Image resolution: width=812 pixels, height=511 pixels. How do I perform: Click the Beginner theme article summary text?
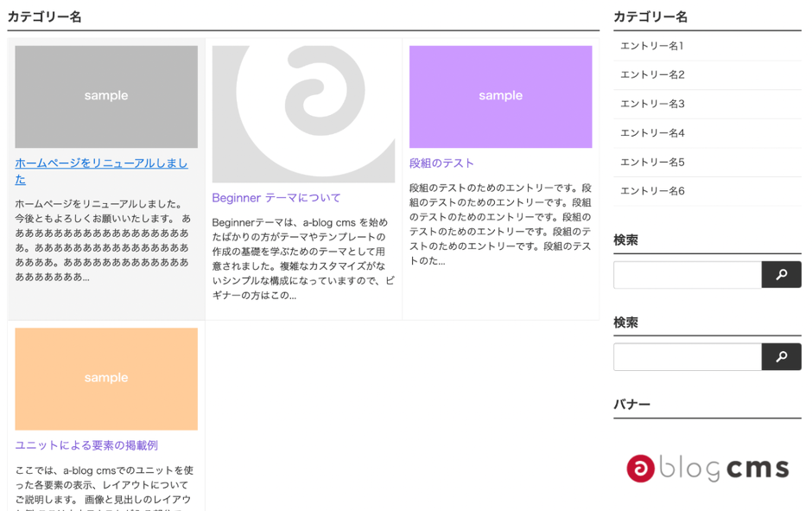pos(303,259)
